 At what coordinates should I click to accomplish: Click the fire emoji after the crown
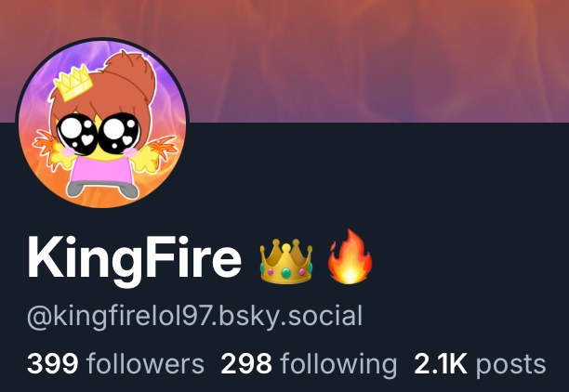(350, 256)
